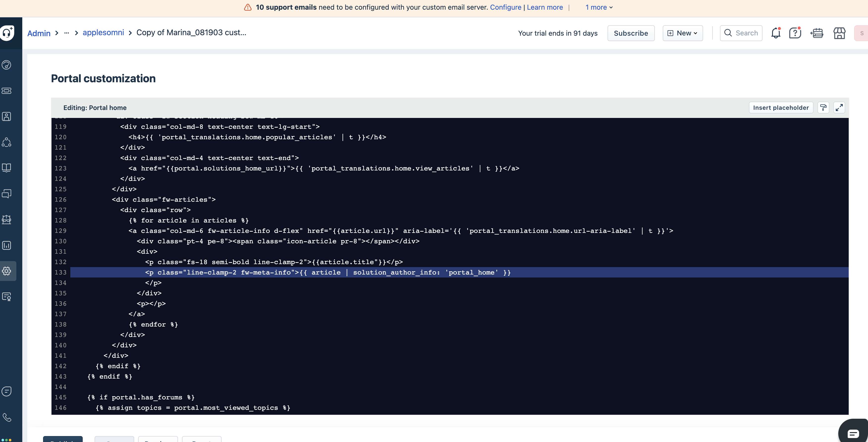
Task: Click the 'endif' on line 142
Action: tap(118, 366)
